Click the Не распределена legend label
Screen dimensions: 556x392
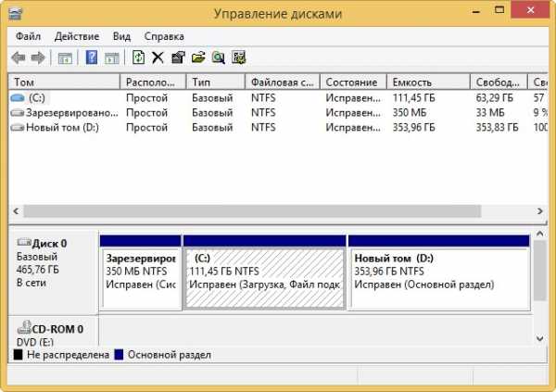point(68,355)
